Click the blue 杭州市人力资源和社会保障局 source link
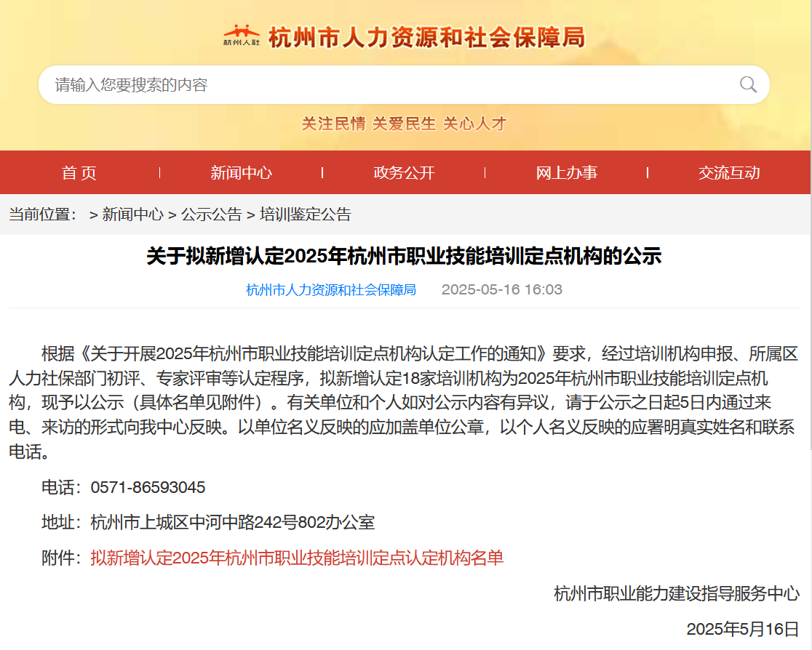 [x=331, y=290]
